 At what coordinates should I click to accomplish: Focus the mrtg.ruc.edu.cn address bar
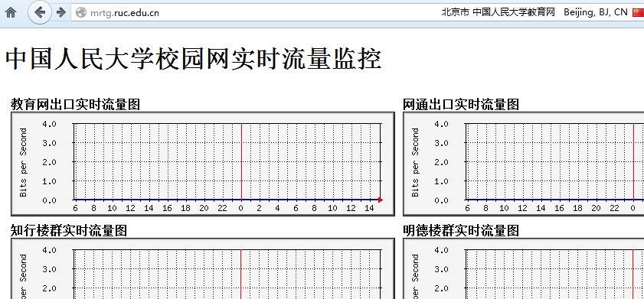tap(255, 13)
